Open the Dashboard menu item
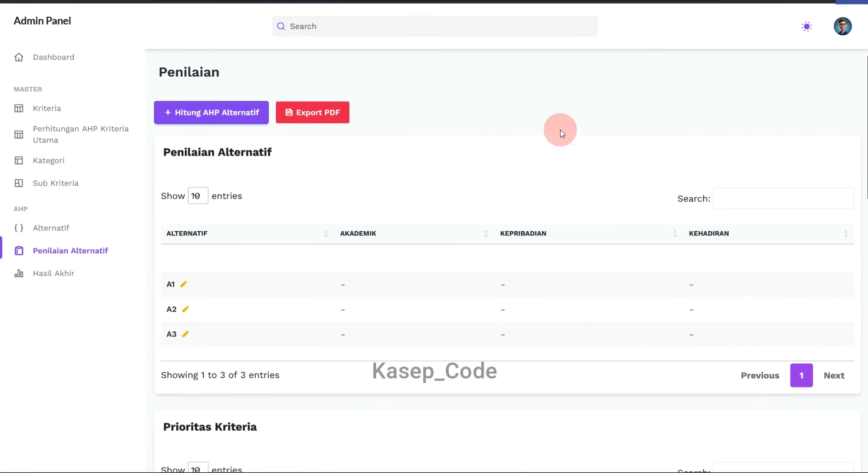Image resolution: width=868 pixels, height=473 pixels. pos(53,57)
